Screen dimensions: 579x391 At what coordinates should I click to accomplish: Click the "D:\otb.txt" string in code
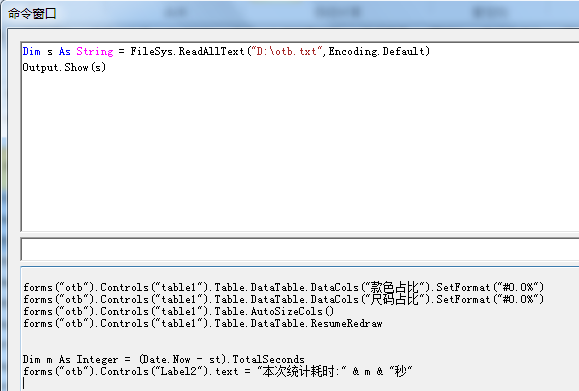coord(286,51)
